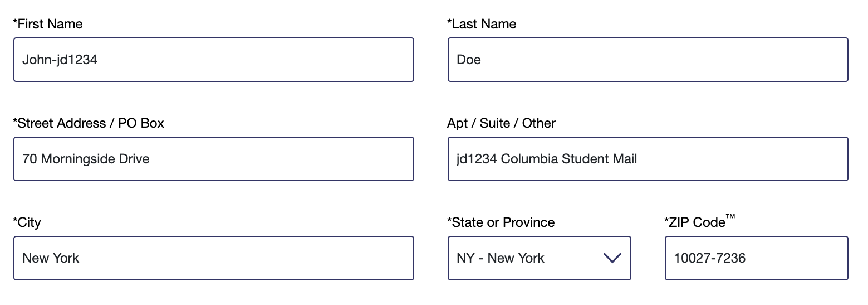This screenshot has height=305, width=868.
Task: Place cursor on the Doe text
Action: click(469, 60)
